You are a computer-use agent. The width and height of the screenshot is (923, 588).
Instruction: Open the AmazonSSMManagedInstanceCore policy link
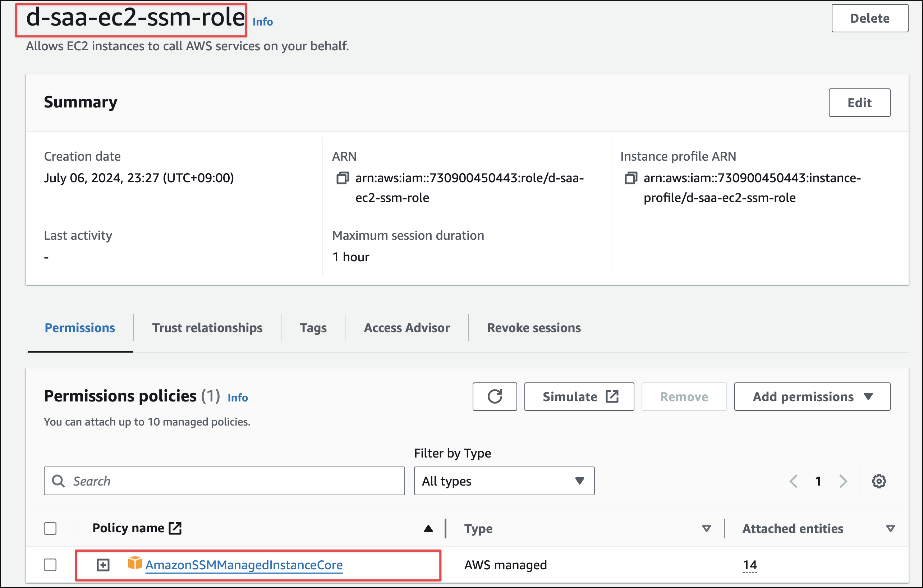tap(244, 565)
